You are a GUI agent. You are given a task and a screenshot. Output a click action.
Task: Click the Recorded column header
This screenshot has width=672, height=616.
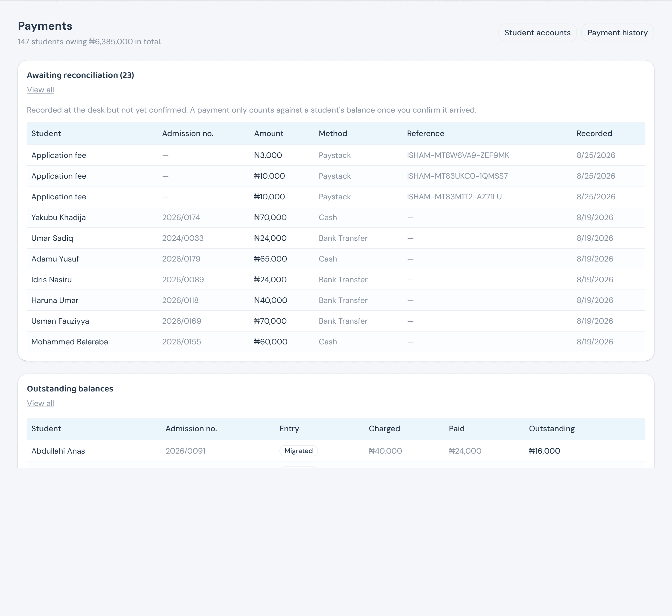point(594,133)
